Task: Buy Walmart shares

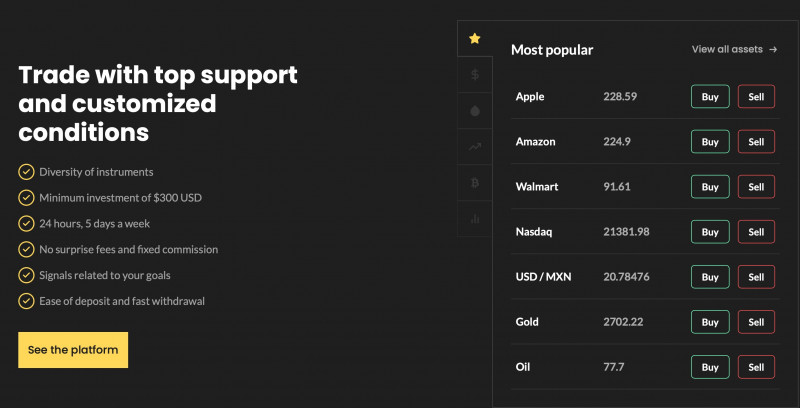Action: point(710,187)
